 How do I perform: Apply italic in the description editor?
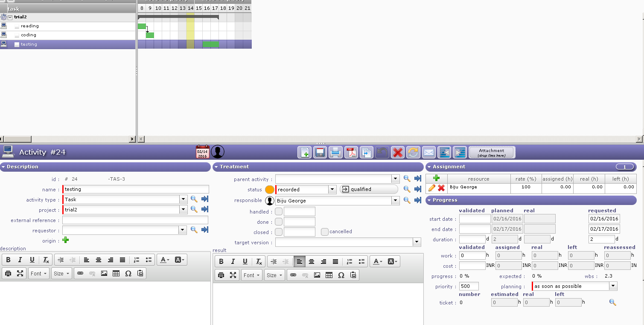point(20,260)
